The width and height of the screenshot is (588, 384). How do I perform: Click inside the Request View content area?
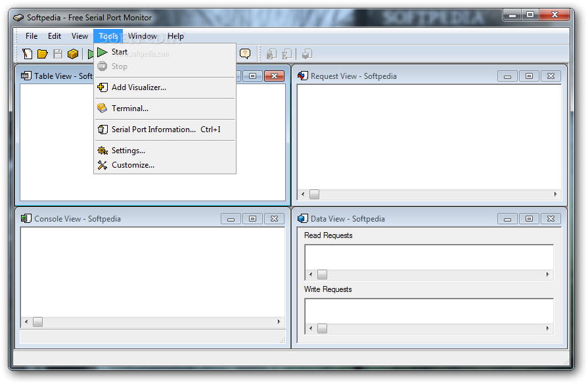click(429, 137)
